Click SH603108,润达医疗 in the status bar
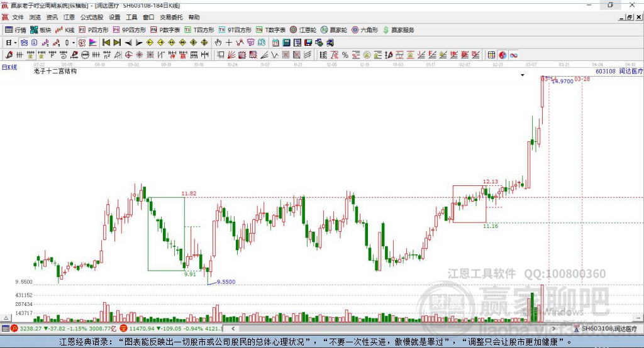The width and height of the screenshot is (644, 348). (609, 329)
